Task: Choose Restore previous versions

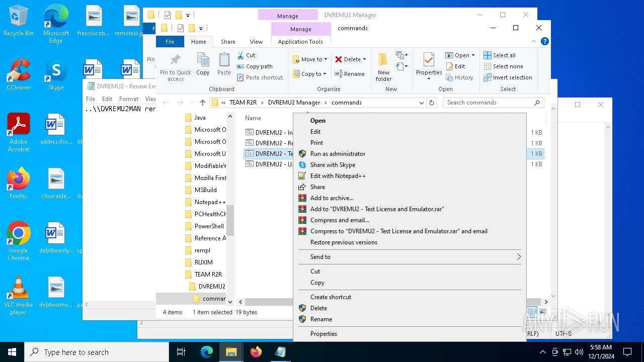Action: tap(410, 242)
